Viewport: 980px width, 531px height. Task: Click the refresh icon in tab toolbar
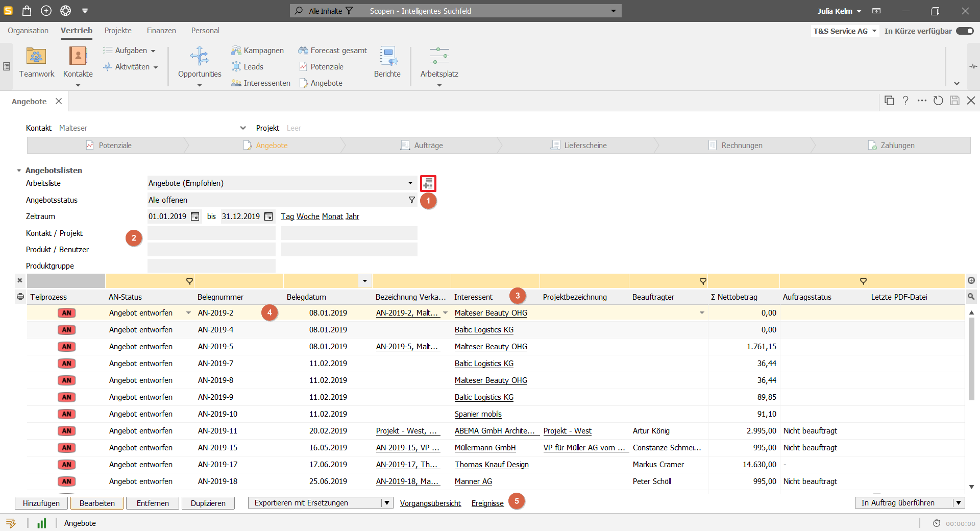[x=938, y=101]
